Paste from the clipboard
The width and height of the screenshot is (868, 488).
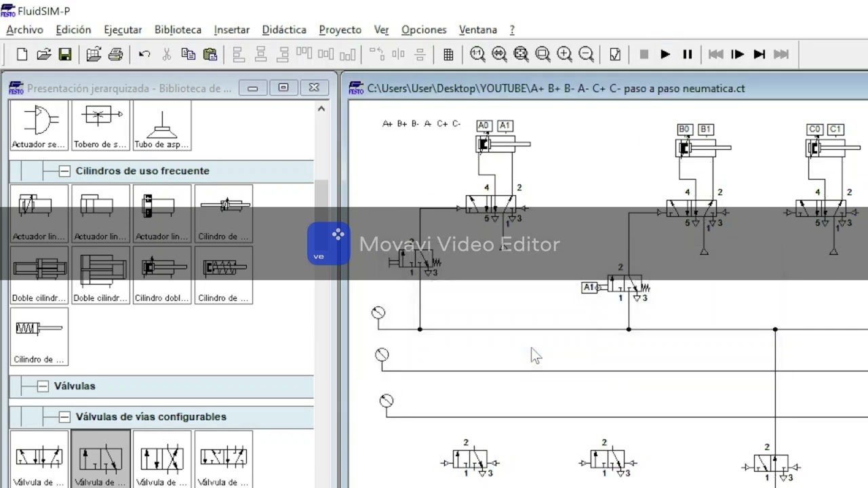pos(210,54)
